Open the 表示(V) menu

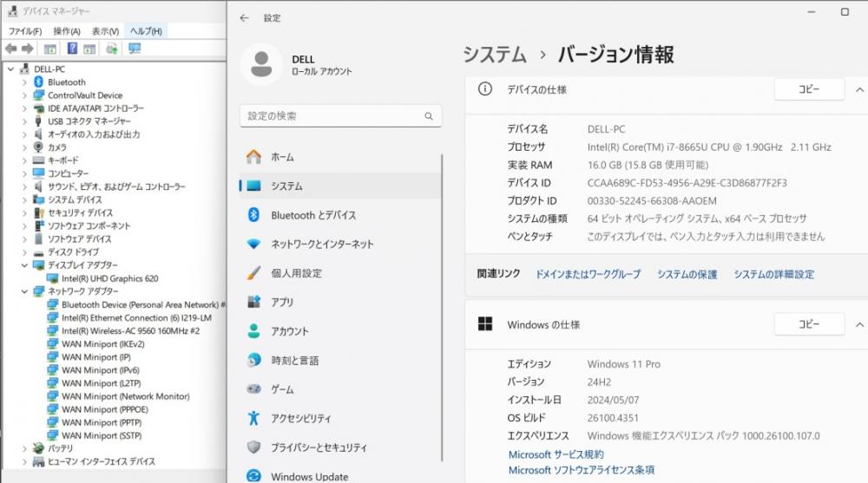click(x=105, y=31)
